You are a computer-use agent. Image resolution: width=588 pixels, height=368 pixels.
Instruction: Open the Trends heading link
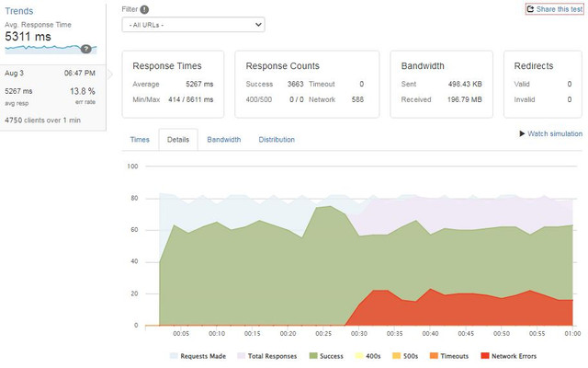pyautogui.click(x=19, y=11)
